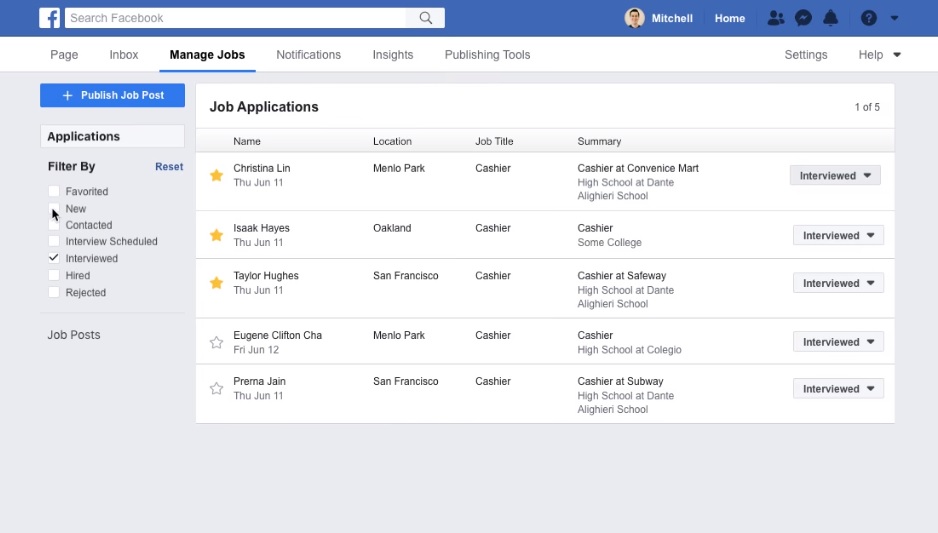Uncheck the Interviewed filter checkbox

point(54,258)
